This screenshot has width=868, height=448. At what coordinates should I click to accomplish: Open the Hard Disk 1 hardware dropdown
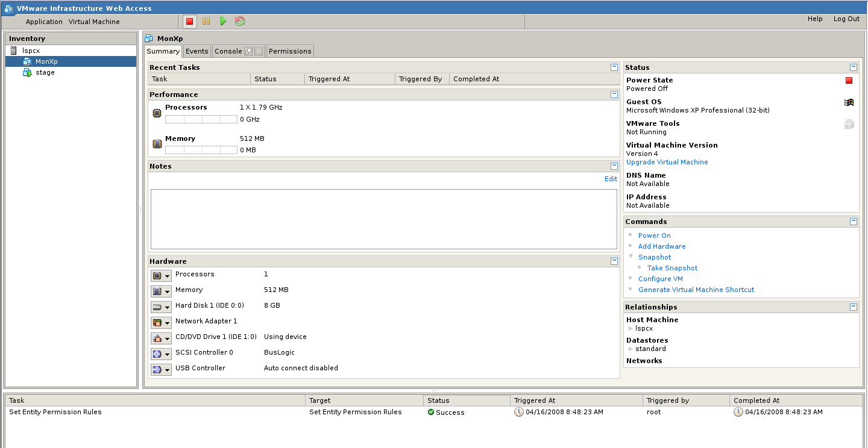tap(161, 306)
